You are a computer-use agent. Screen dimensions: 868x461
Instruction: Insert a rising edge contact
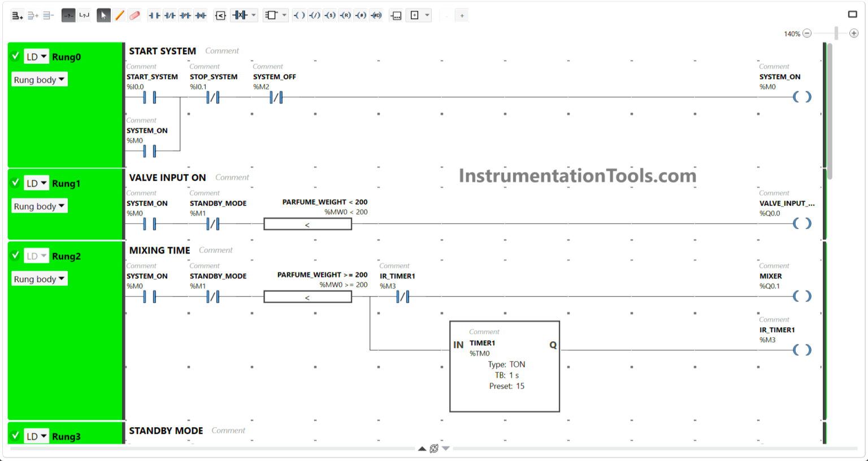tap(185, 15)
